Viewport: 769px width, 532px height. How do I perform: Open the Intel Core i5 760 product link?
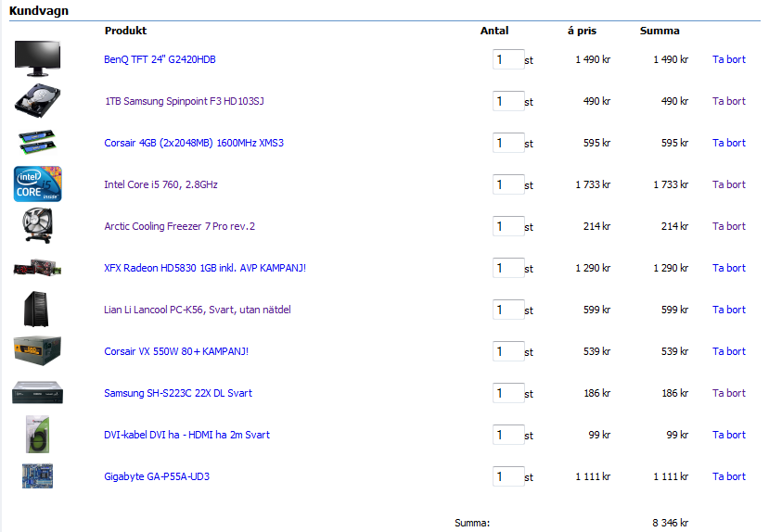pyautogui.click(x=160, y=184)
